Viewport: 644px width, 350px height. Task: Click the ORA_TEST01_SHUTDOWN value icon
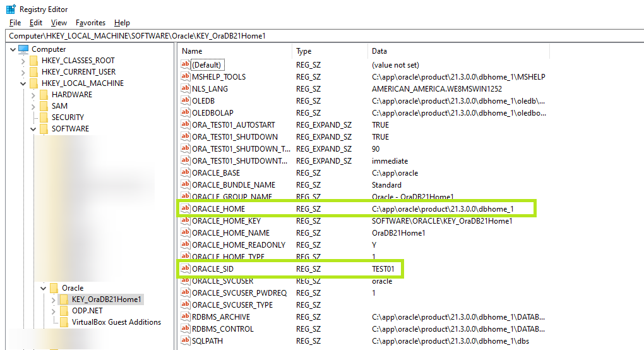point(185,136)
